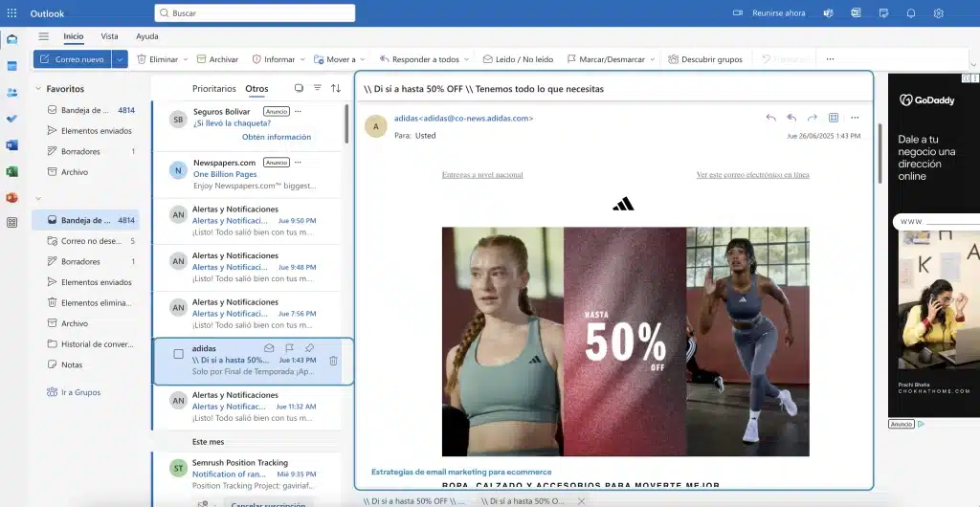Open Entregas a nivel nacional link
The width and height of the screenshot is (980, 507).
pyautogui.click(x=482, y=175)
